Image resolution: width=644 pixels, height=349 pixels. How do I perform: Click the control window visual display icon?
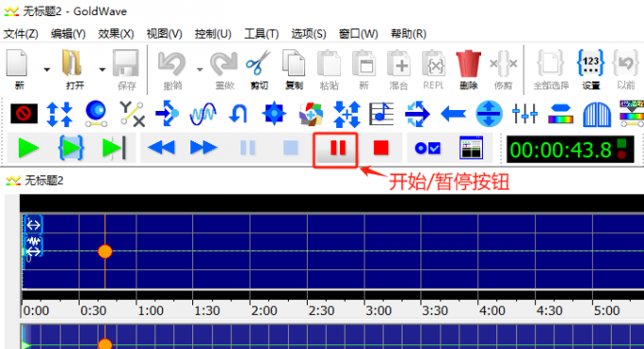471,148
